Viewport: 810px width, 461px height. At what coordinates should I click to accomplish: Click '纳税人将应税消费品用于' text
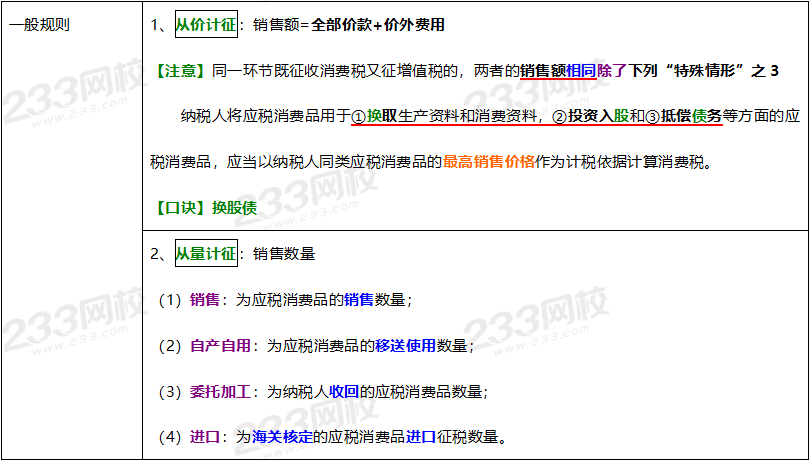[x=266, y=117]
